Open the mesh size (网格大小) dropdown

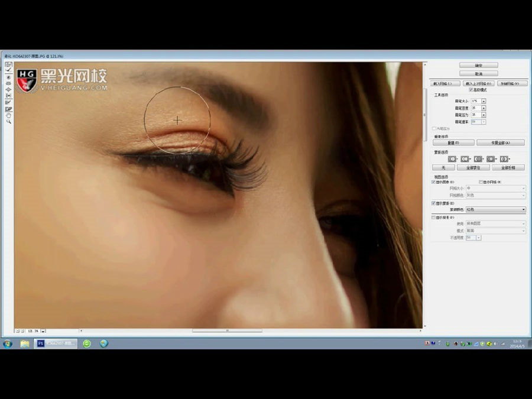[496, 189]
